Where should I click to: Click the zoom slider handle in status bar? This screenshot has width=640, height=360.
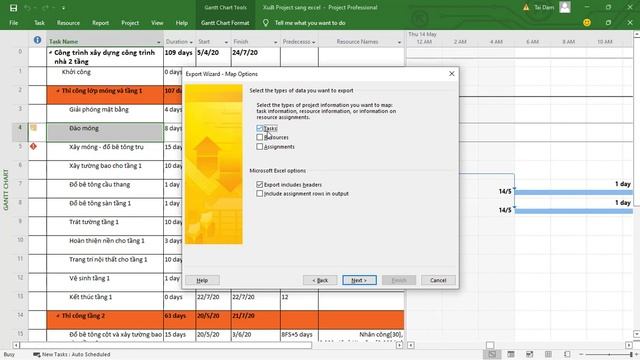point(631,354)
